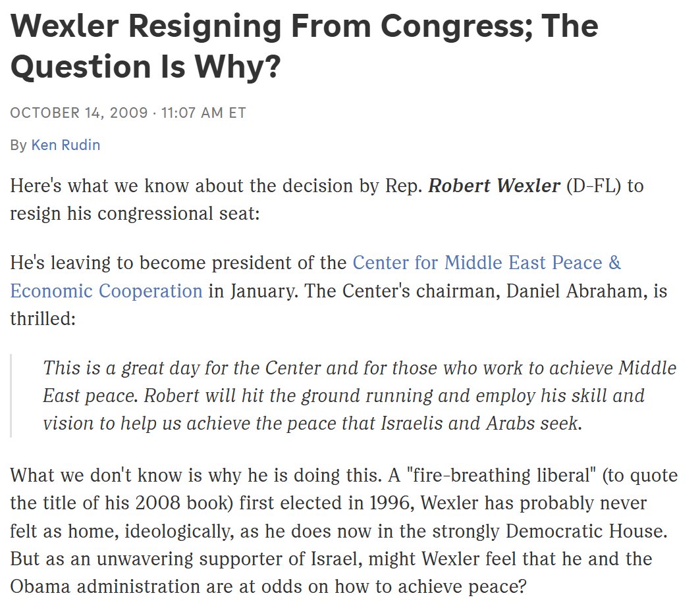Click the bold italic name Robert Wexler
The image size is (700, 608).
(x=494, y=186)
